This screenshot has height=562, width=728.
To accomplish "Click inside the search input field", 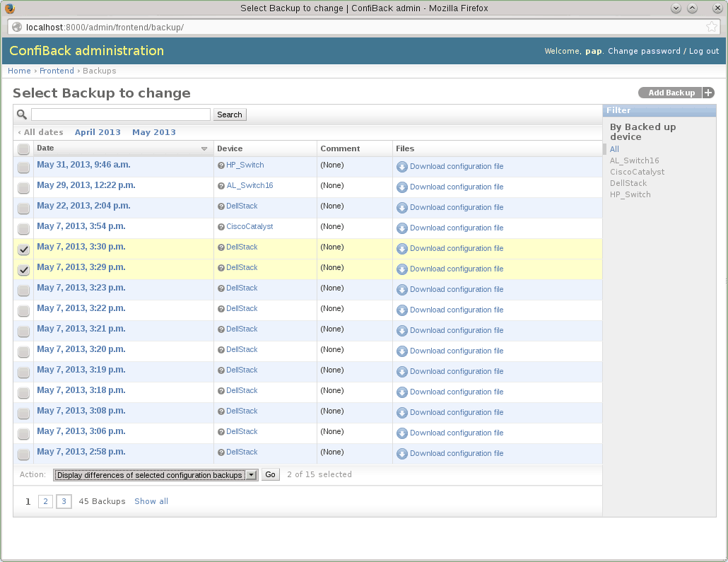I will coord(120,114).
